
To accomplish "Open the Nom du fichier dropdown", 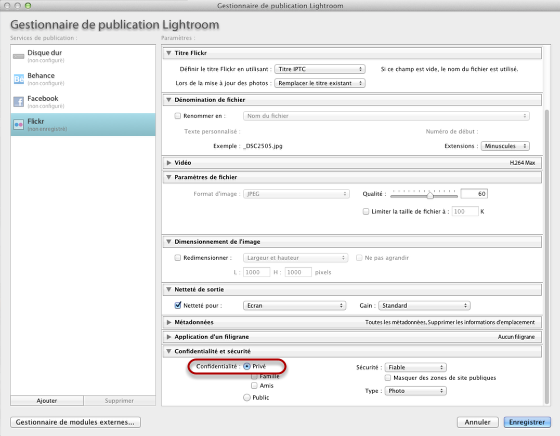I will click(x=386, y=116).
